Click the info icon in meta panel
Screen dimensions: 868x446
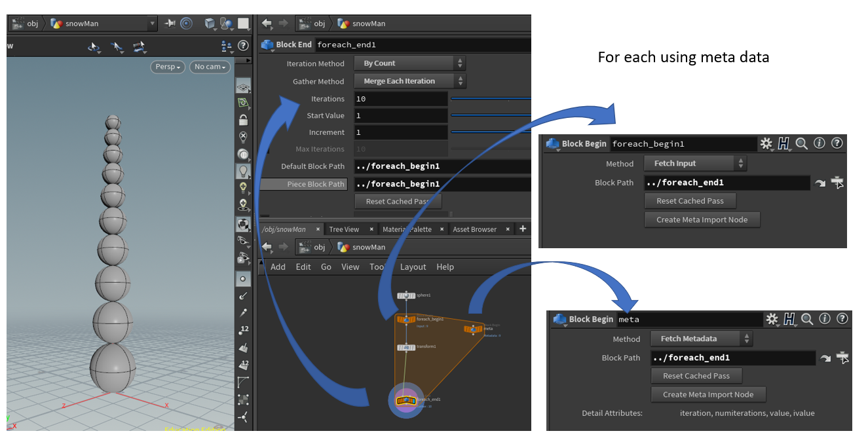click(825, 319)
